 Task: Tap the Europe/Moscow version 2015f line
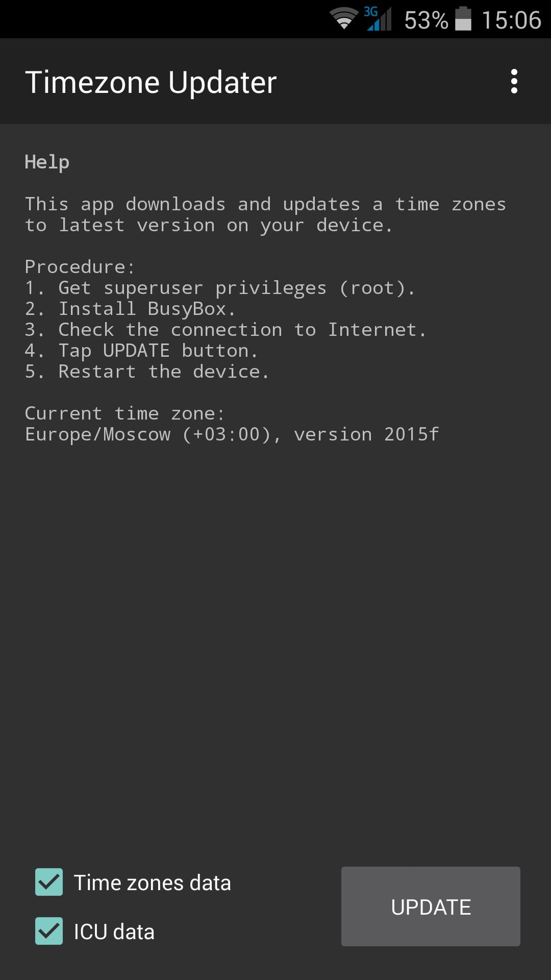(x=232, y=434)
